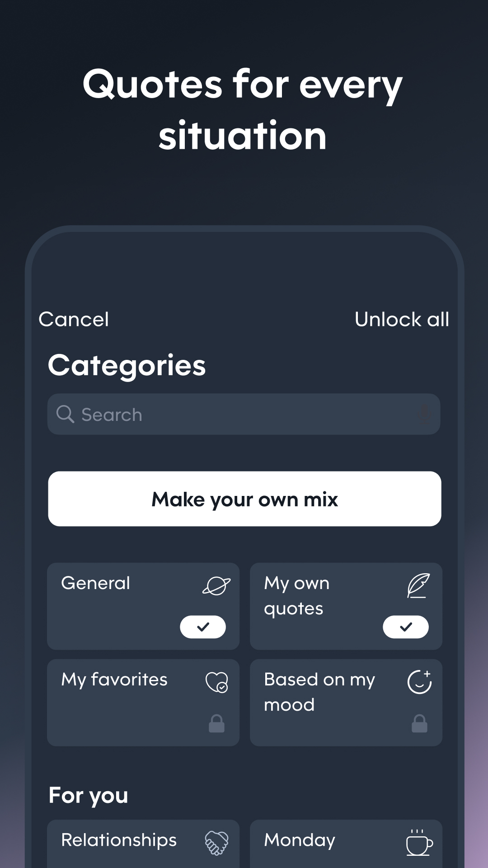This screenshot has height=868, width=488.
Task: Tap the planet icon on General
Action: click(x=216, y=586)
